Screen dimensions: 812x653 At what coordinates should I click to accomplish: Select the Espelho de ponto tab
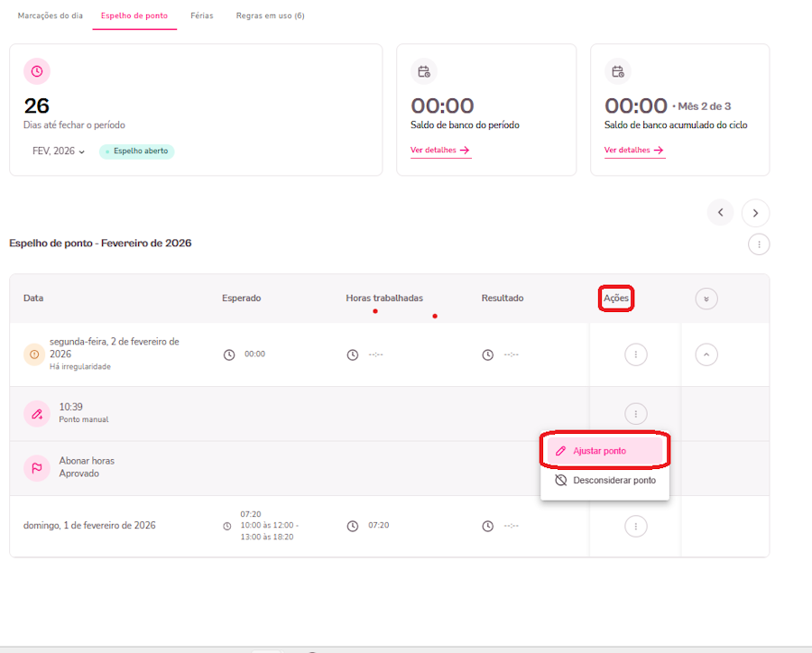tap(134, 15)
